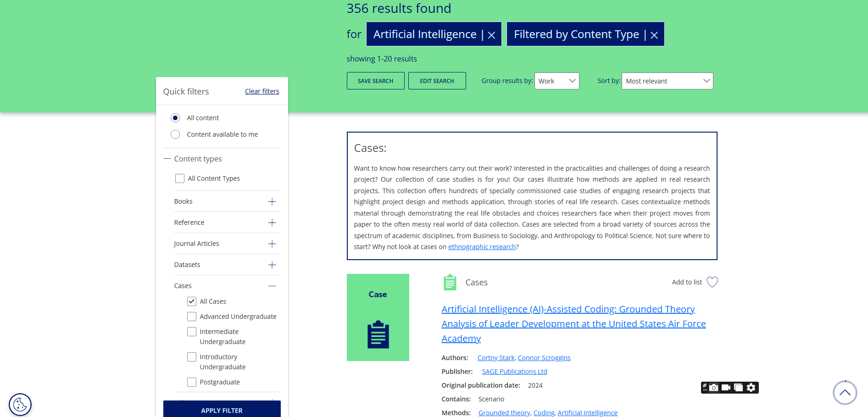
Task: Click the Save Search button
Action: tap(375, 81)
